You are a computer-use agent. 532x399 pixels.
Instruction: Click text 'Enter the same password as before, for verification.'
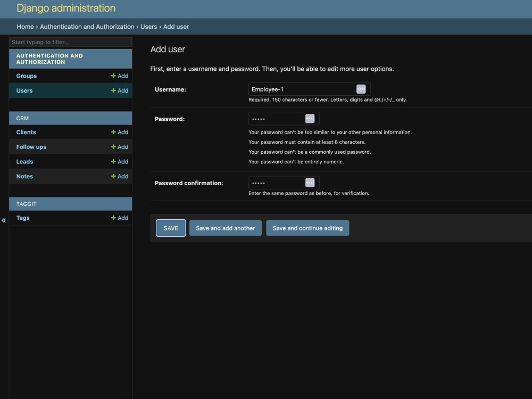tap(309, 194)
